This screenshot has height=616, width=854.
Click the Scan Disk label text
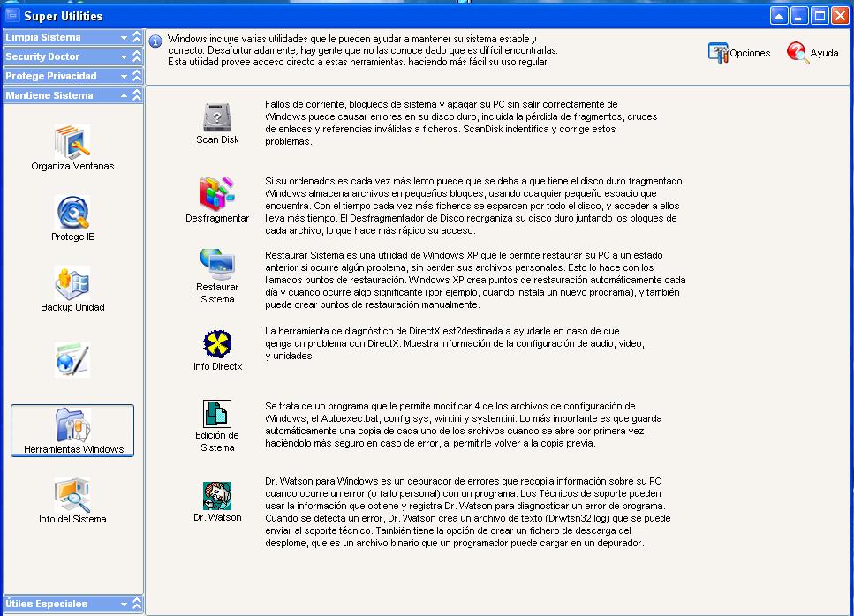pos(217,139)
